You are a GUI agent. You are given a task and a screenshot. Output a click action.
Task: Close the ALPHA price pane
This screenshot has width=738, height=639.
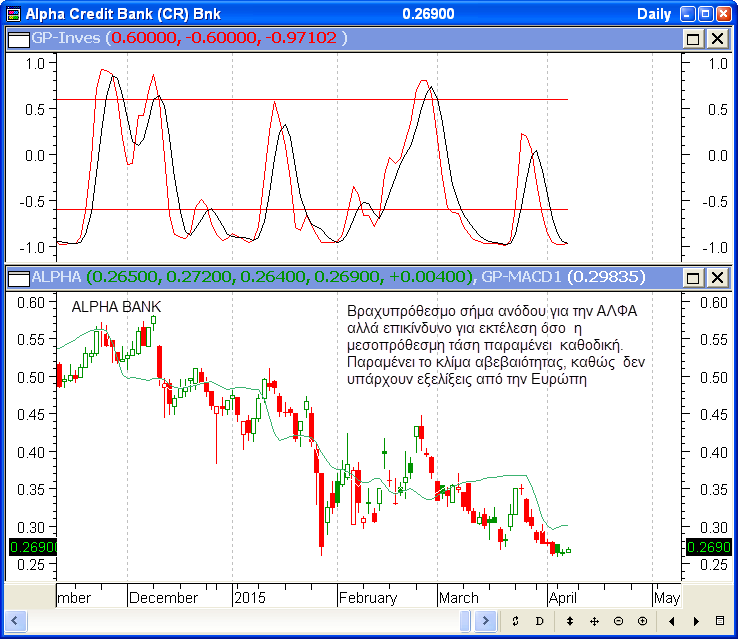pos(717,278)
